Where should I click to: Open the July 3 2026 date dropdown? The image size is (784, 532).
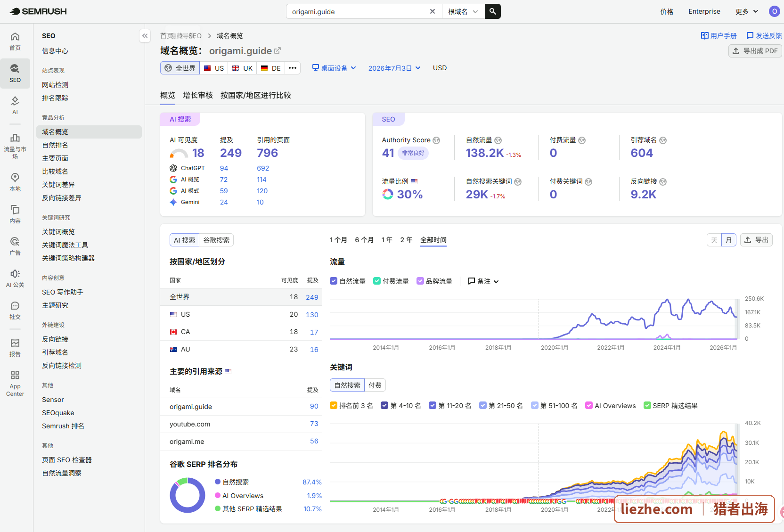point(394,68)
